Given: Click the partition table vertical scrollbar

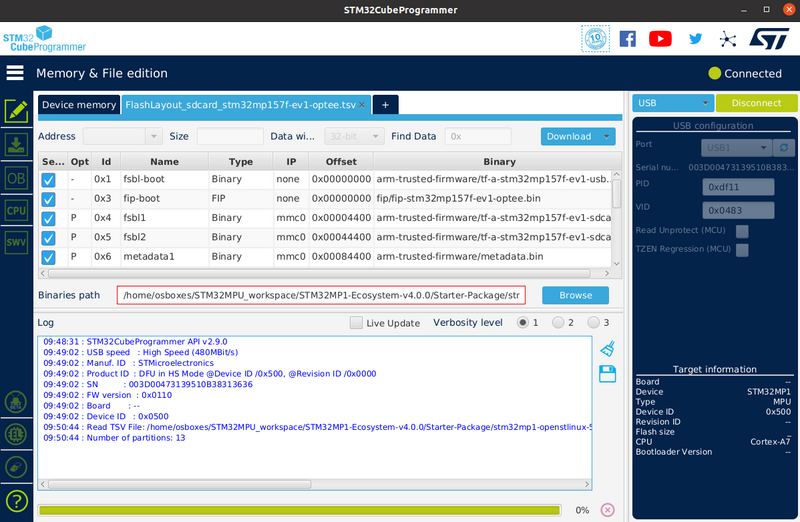Looking at the screenshot, I should [x=616, y=193].
